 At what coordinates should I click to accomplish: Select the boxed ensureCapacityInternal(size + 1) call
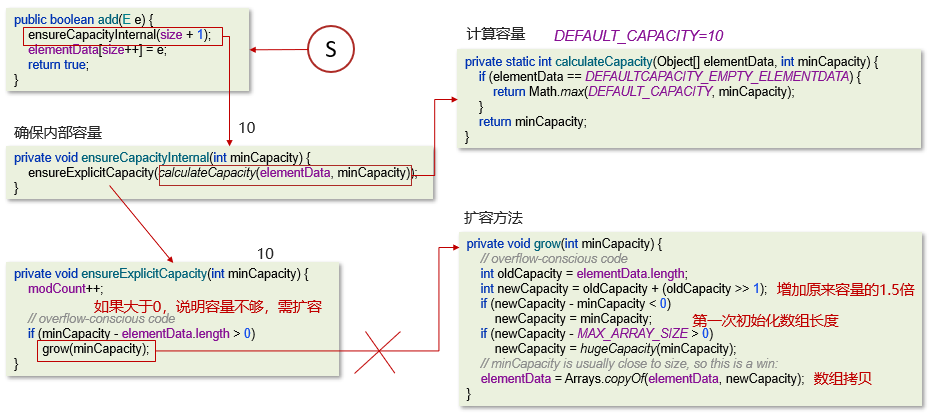120,35
